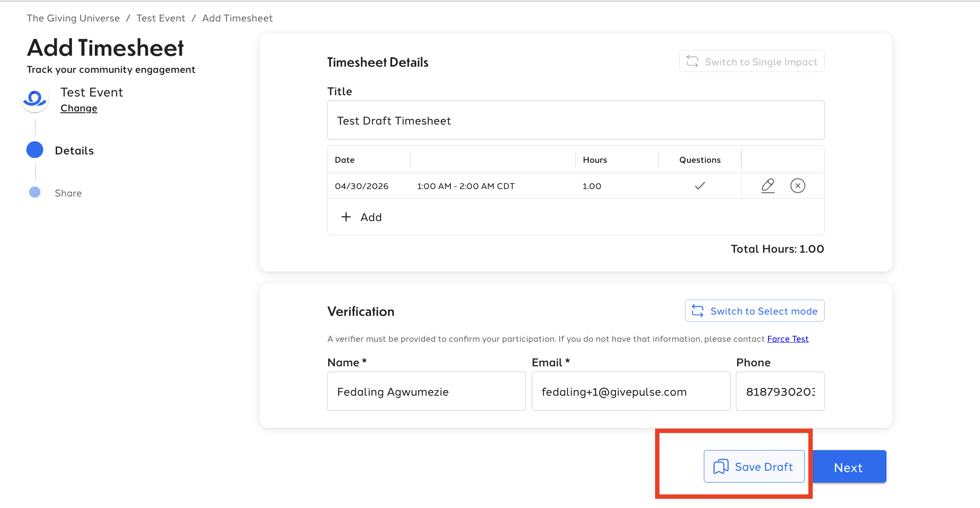
Task: Click the Verification heading
Action: 361,311
